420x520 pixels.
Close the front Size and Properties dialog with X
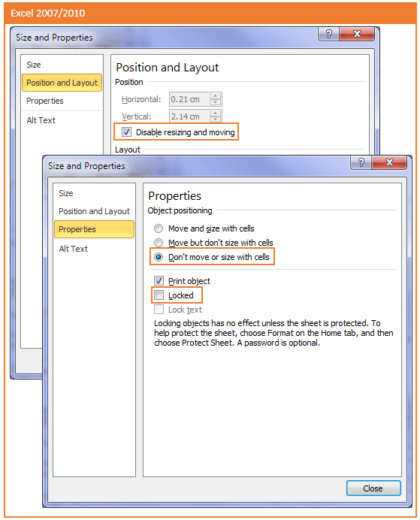389,162
